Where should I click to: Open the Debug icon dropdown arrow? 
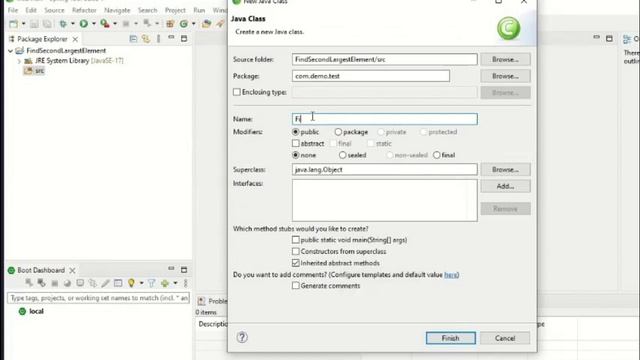pos(73,24)
